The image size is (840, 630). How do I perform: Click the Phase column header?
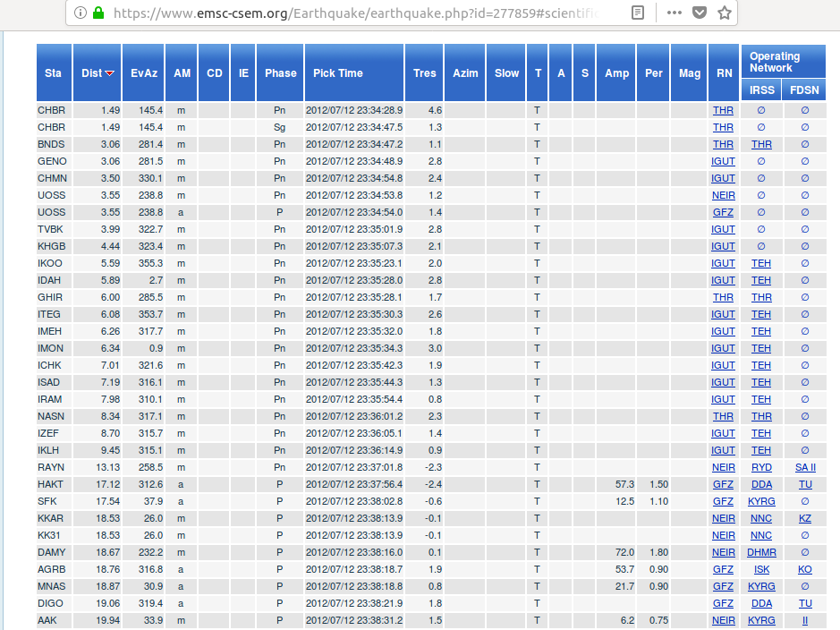(x=280, y=73)
